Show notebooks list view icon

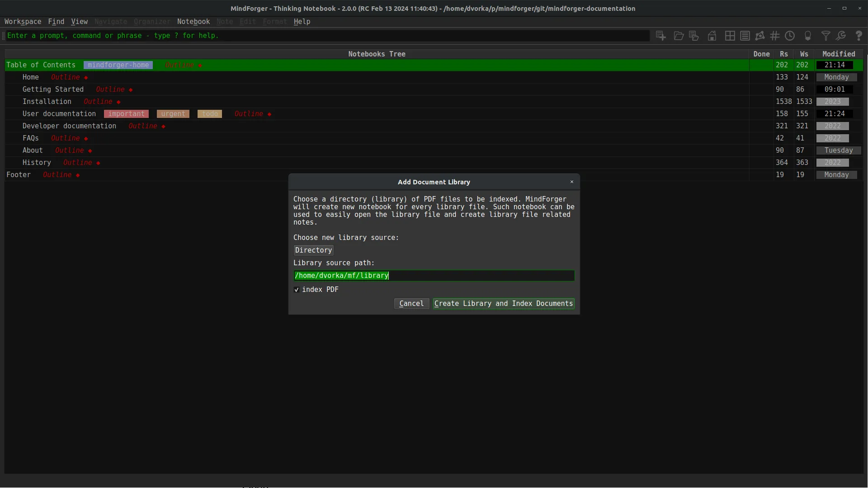click(745, 36)
